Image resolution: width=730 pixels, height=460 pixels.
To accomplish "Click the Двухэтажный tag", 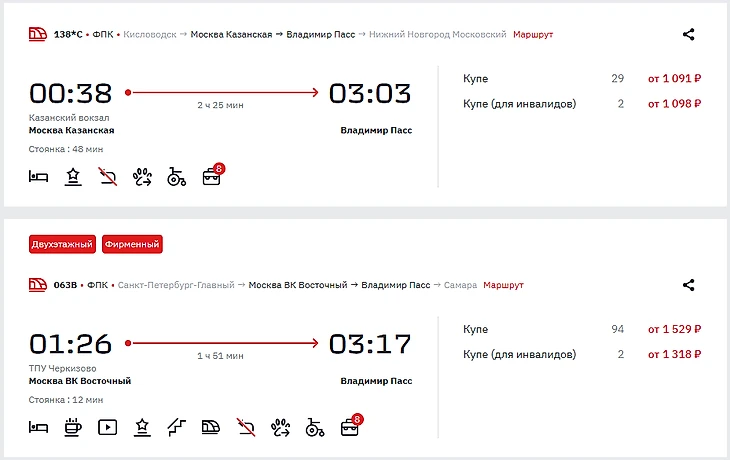I will (63, 244).
